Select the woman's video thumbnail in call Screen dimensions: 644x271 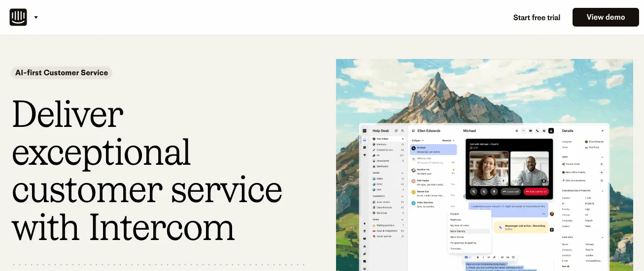(x=489, y=168)
